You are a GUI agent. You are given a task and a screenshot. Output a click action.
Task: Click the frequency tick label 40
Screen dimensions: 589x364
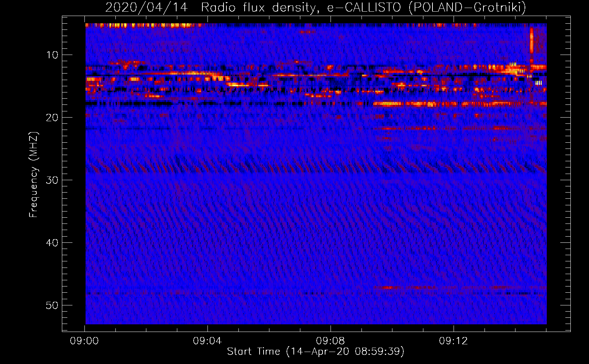[52, 243]
